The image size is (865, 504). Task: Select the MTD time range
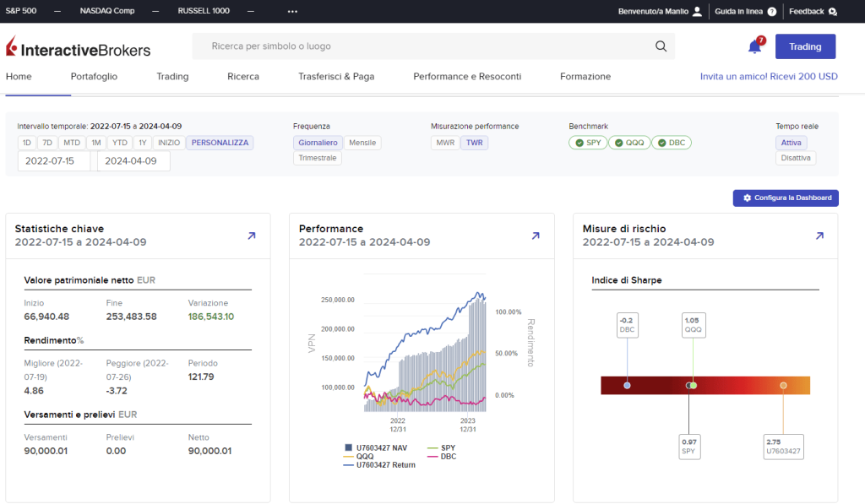(x=72, y=143)
